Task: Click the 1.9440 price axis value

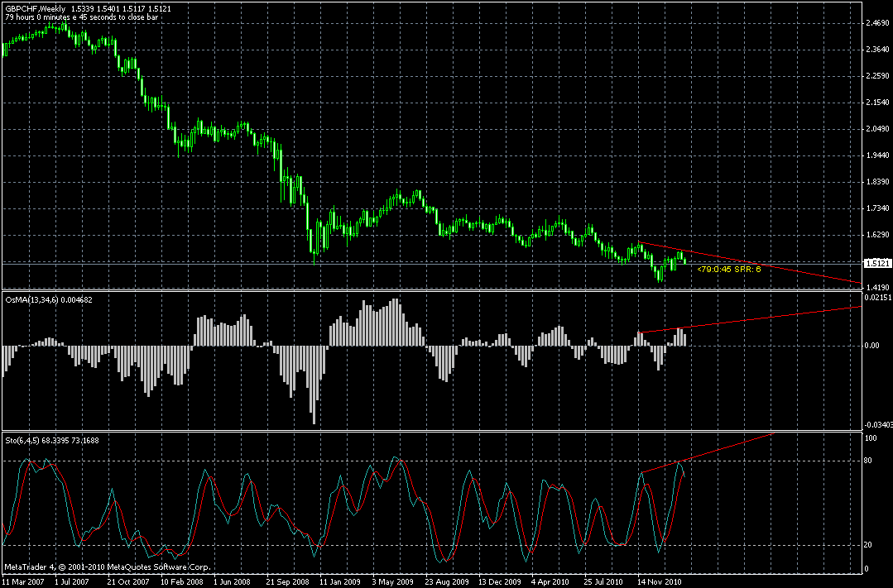Action: [x=877, y=155]
